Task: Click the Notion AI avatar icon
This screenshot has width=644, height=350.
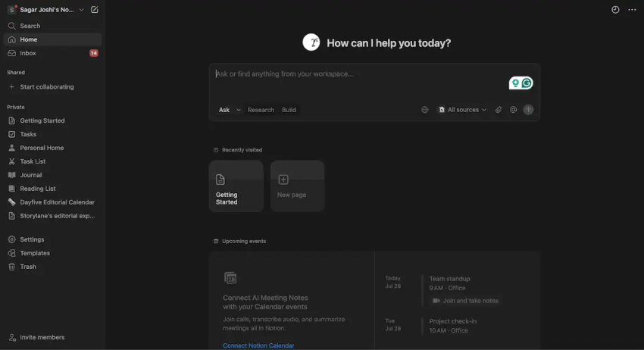Action: (x=311, y=42)
